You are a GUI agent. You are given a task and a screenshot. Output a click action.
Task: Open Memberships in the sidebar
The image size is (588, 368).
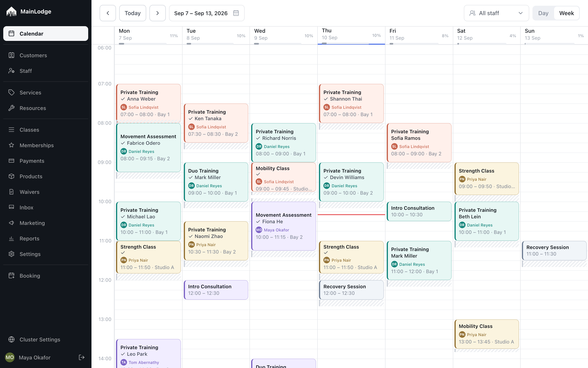46,145
